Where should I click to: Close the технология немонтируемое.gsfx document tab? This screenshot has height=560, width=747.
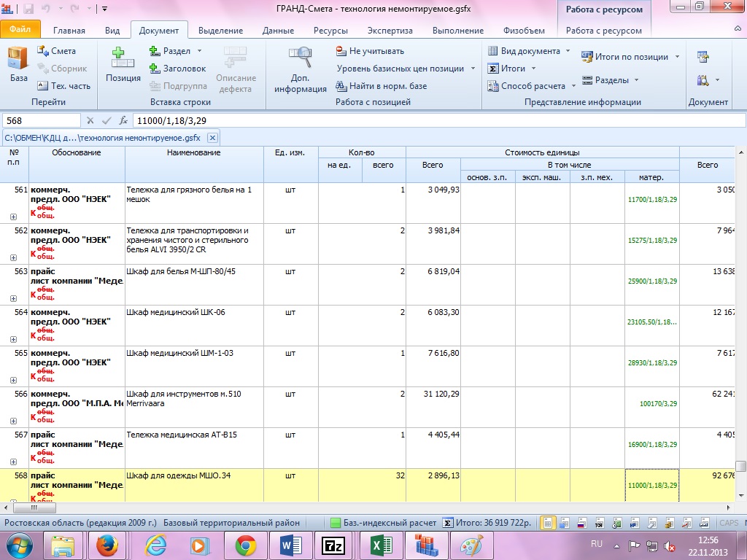click(x=212, y=137)
